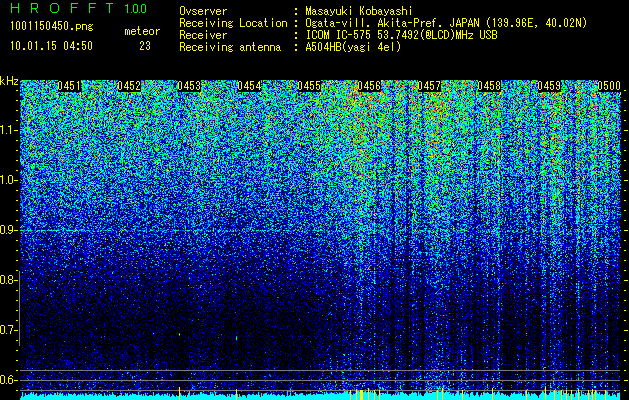The width and height of the screenshot is (629, 400).
Task: Click the date stamp 10.01.15 04:50
Action: pos(51,46)
